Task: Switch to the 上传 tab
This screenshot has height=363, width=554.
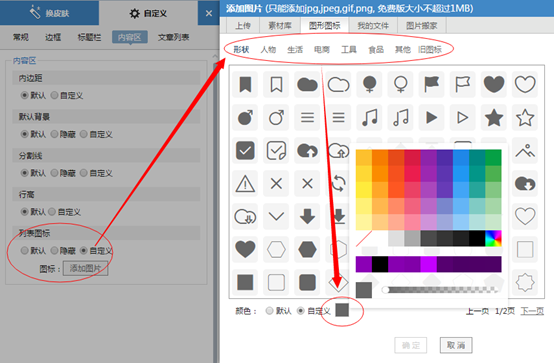Action: point(243,25)
